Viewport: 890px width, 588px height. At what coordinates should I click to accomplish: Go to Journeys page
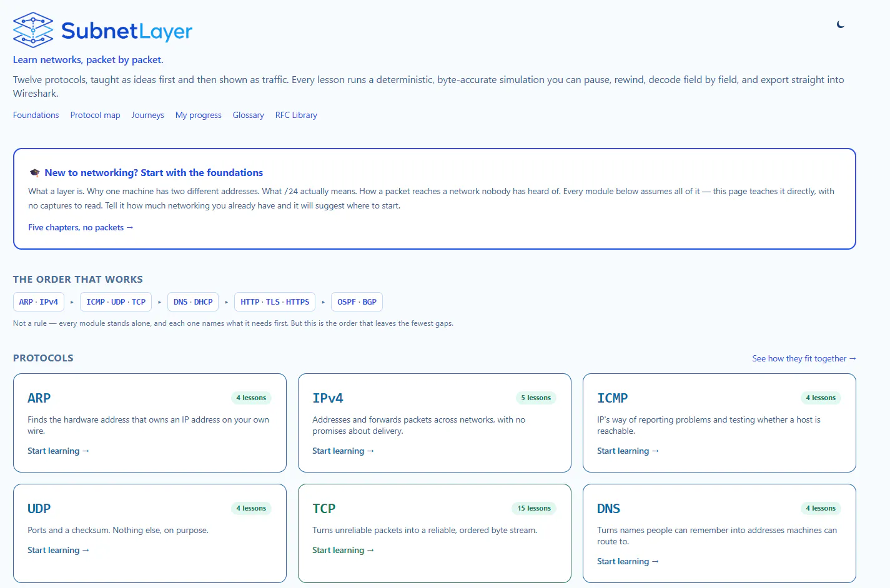coord(147,115)
